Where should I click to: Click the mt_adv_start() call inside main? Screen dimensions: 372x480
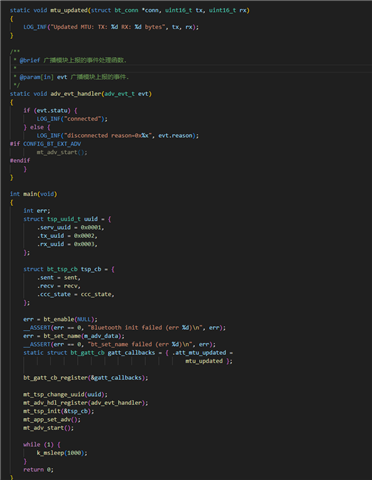coord(49,428)
